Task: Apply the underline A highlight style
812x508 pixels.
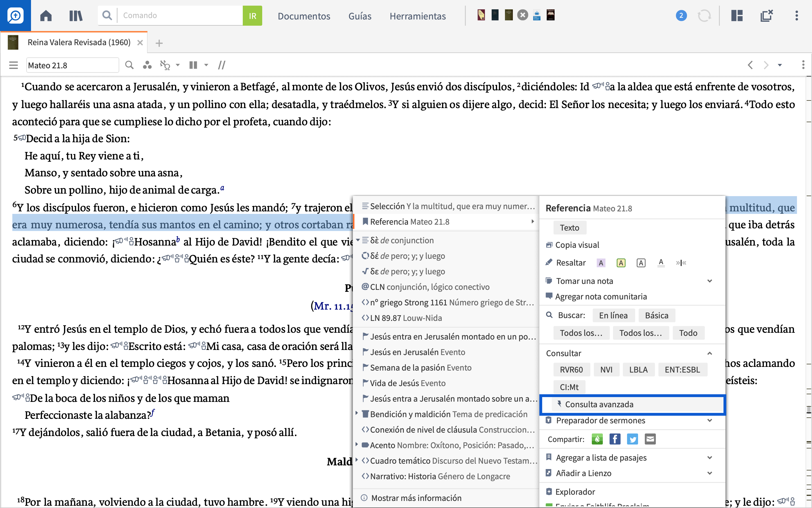Action: point(661,263)
